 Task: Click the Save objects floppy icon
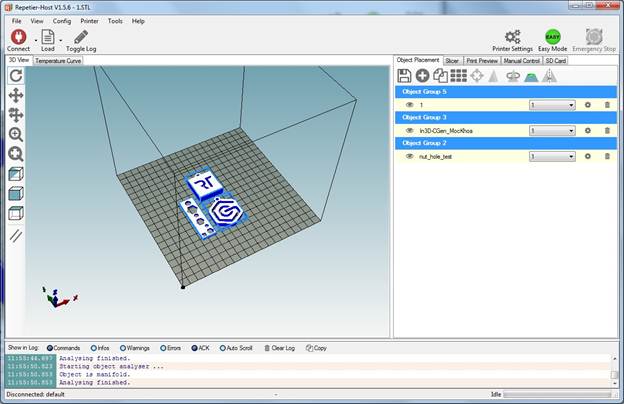click(x=404, y=75)
